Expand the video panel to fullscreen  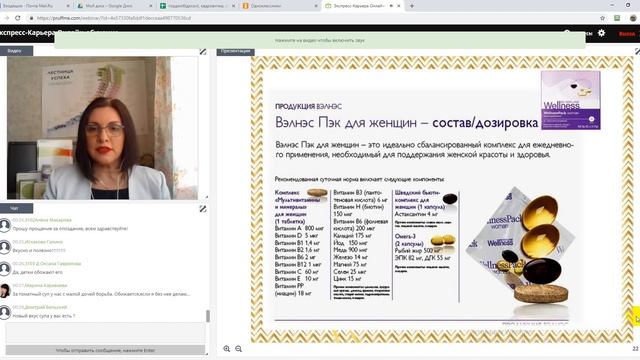click(x=203, y=51)
